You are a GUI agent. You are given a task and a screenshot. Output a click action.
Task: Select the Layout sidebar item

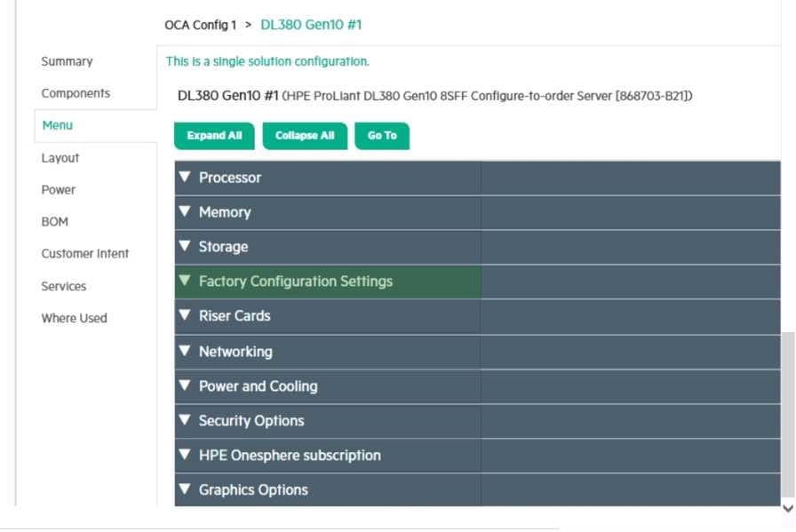(60, 158)
